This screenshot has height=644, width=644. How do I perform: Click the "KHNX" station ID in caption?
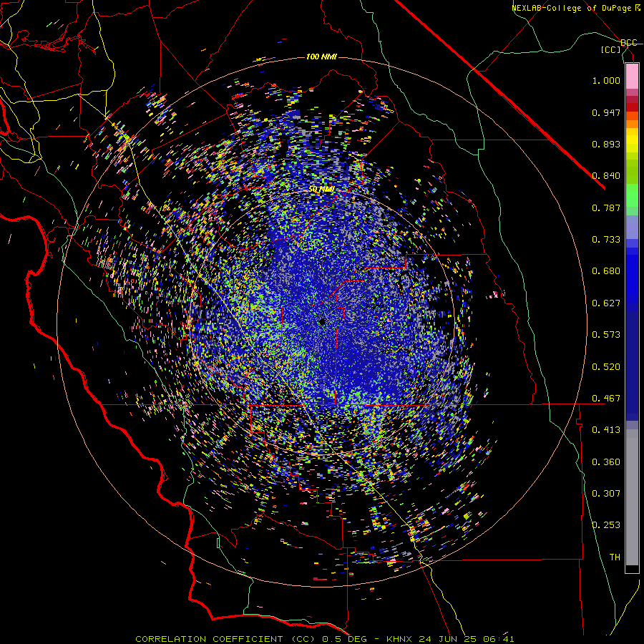tap(399, 639)
